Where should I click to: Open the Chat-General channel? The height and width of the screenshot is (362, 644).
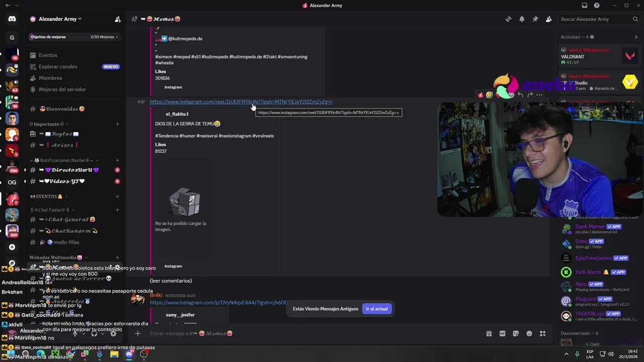[74, 220]
